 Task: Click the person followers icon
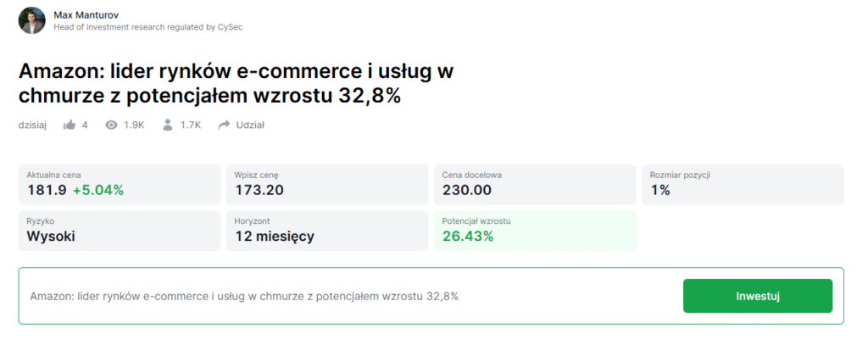click(168, 125)
